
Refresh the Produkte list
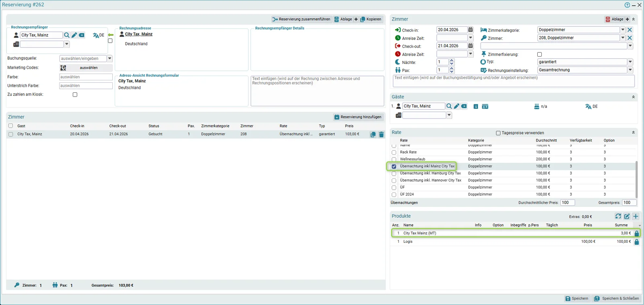[x=618, y=216]
